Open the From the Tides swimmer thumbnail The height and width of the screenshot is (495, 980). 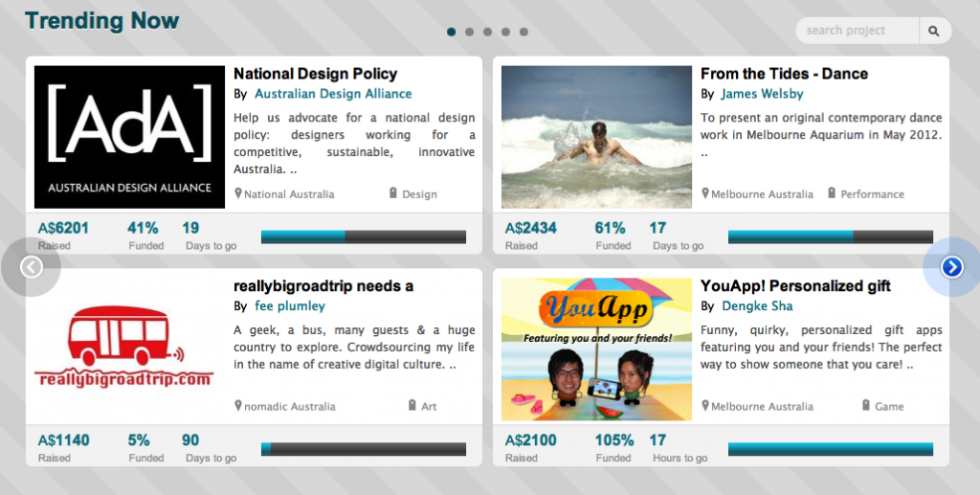point(596,137)
